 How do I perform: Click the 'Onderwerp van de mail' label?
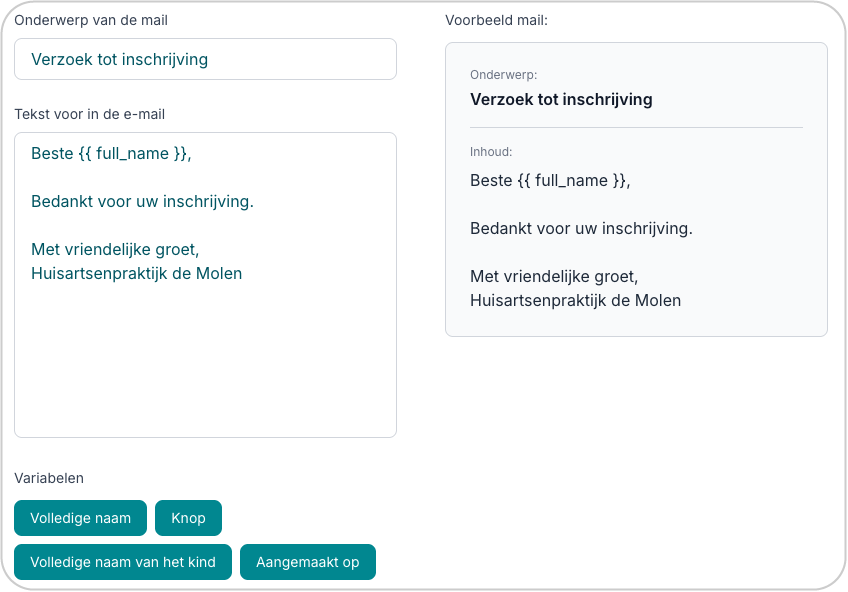pyautogui.click(x=91, y=20)
